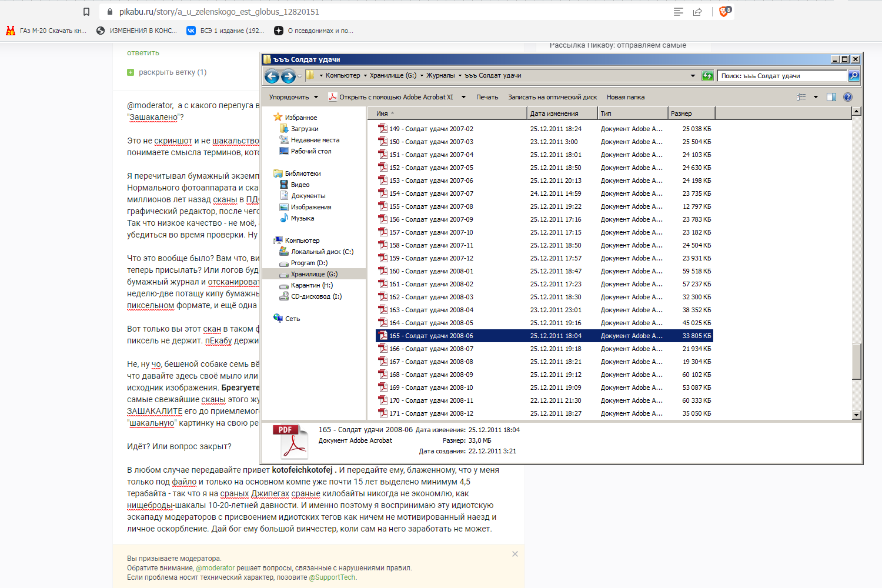Screen dimensions: 882x588
Task: Click Новая папка in the toolbar
Action: (x=625, y=97)
